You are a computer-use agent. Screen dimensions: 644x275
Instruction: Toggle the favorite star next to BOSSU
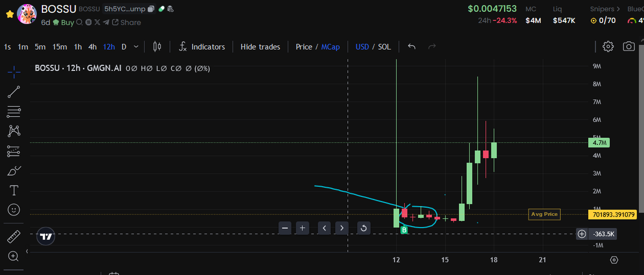(x=9, y=14)
